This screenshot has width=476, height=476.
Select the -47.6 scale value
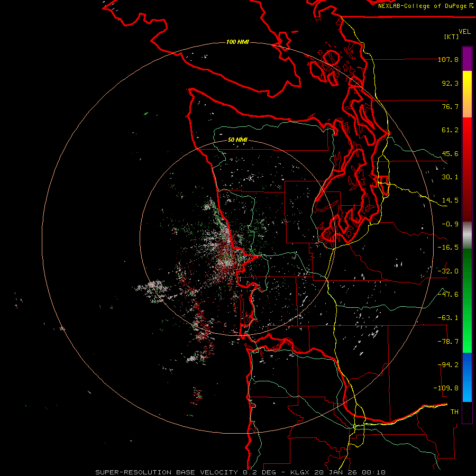click(448, 295)
